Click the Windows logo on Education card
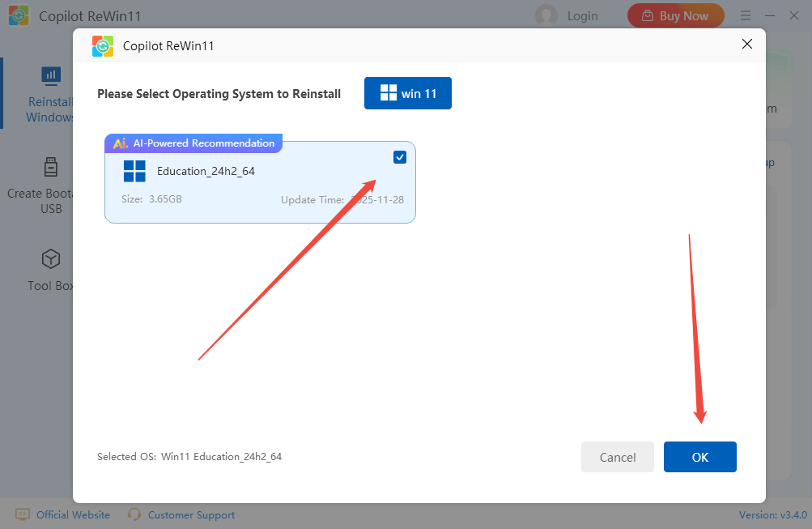Viewport: 812px width, 529px height. pos(134,171)
